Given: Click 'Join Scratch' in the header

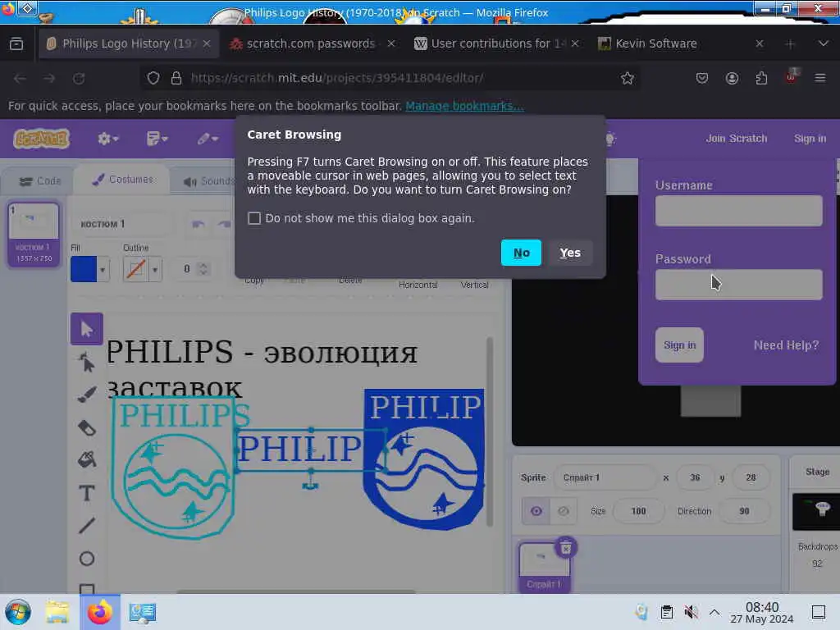Looking at the screenshot, I should [736, 138].
